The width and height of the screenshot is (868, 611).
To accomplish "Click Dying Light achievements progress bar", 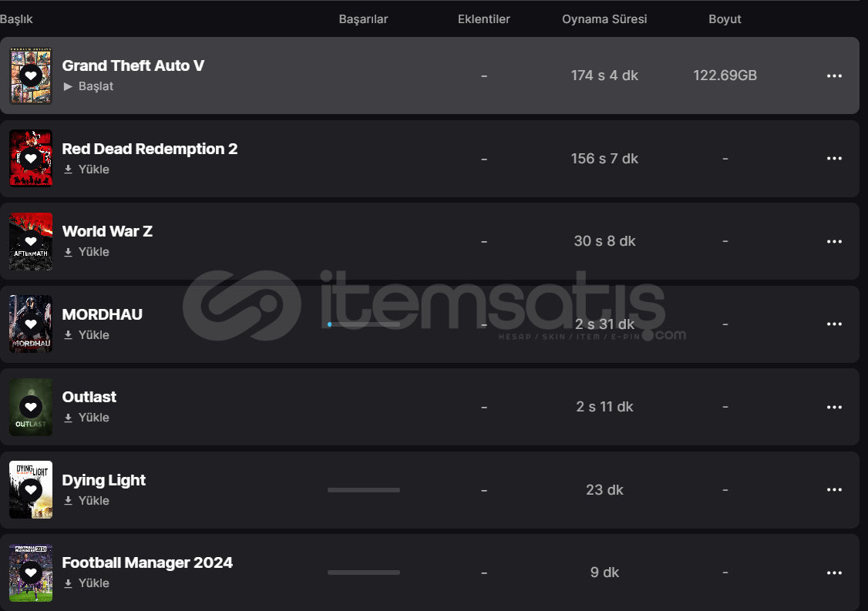I will pyautogui.click(x=364, y=490).
